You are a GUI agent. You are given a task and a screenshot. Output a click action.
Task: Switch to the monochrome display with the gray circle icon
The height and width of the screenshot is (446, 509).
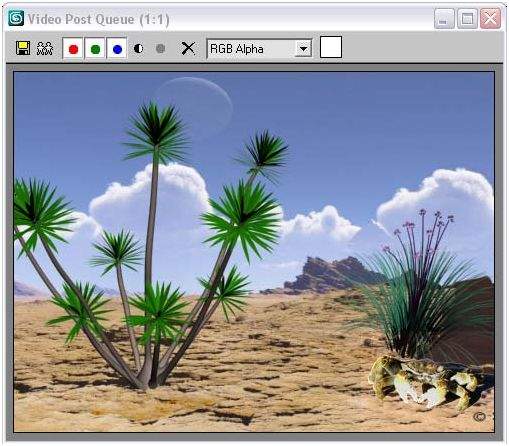pyautogui.click(x=161, y=49)
